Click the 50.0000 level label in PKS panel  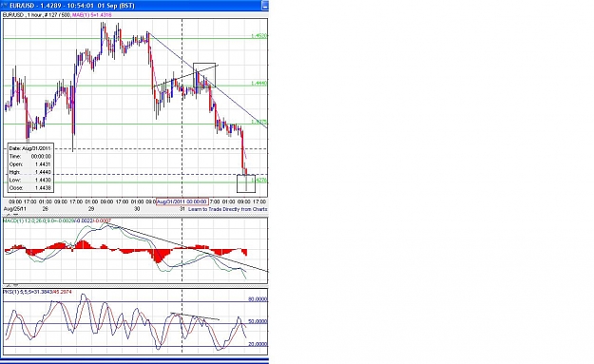pyautogui.click(x=258, y=321)
